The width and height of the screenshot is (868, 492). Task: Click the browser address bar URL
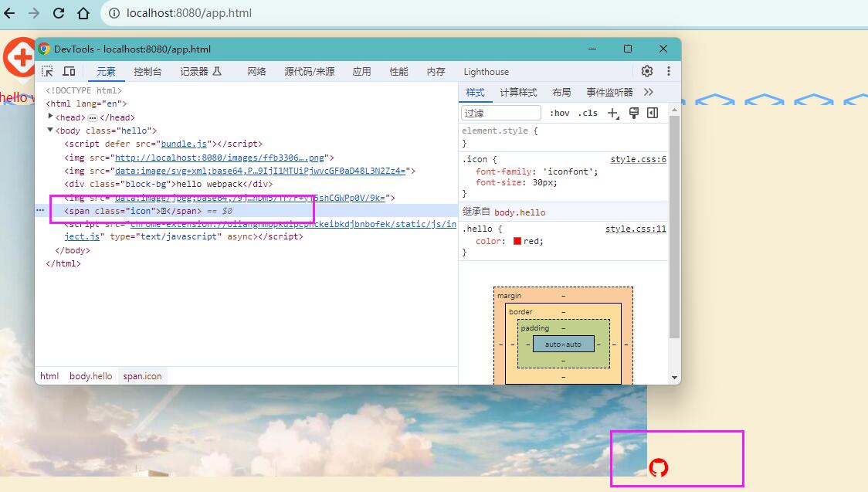tap(188, 12)
